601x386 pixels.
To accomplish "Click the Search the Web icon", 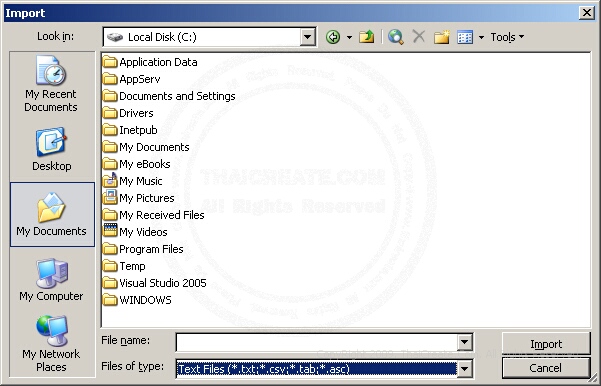I will click(396, 37).
